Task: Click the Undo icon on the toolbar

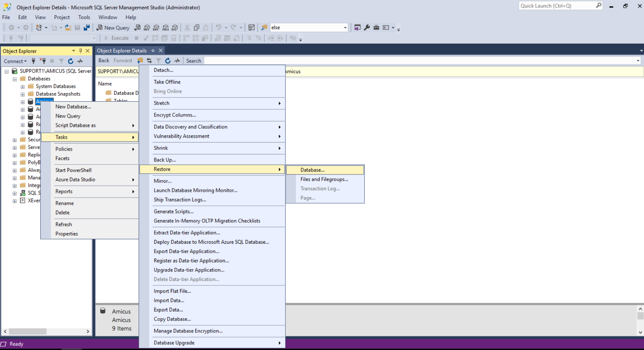Action: (219, 27)
